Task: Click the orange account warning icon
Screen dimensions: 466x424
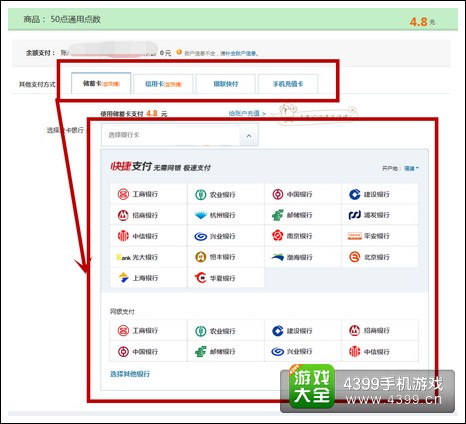Action: (x=179, y=52)
